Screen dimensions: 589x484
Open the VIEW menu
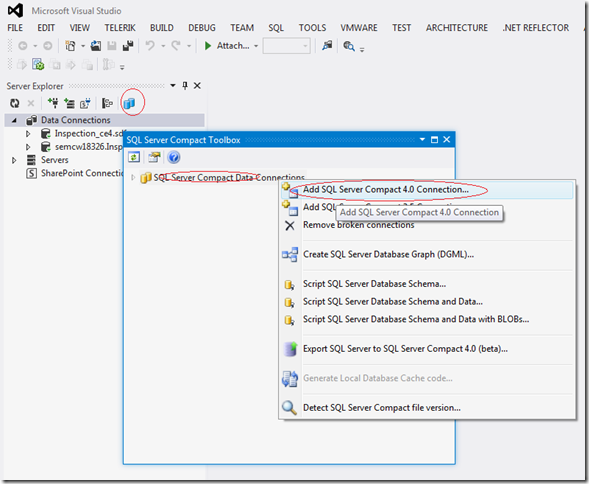(x=80, y=28)
